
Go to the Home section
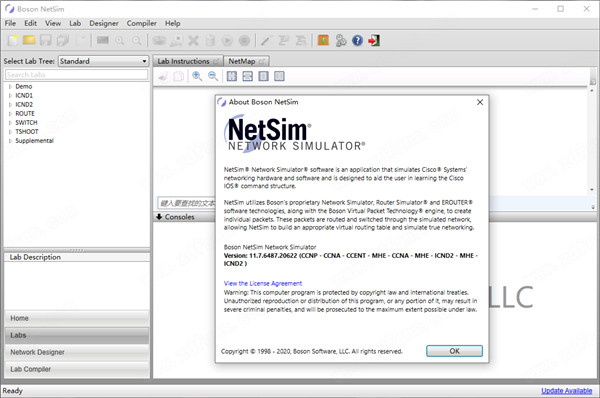77,318
